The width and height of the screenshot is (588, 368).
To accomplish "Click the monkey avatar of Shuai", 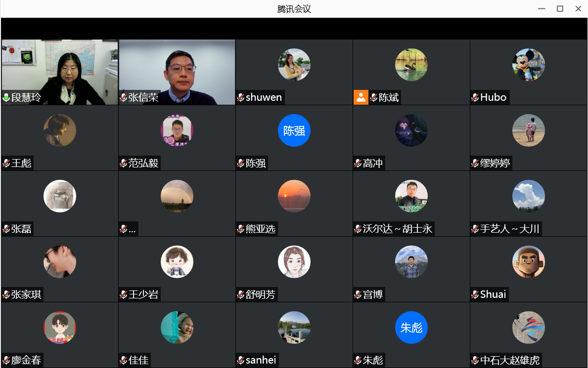I will pos(529,262).
